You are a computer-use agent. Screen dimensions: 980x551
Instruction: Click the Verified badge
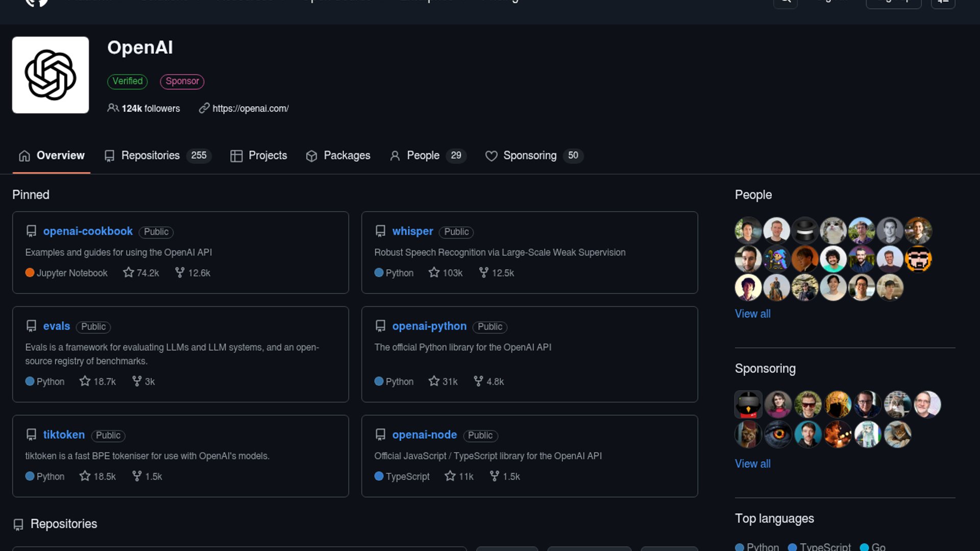[128, 81]
